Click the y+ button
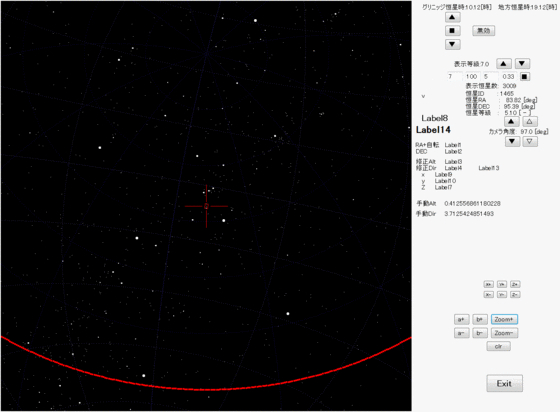This screenshot has width=560, height=412. (x=502, y=285)
